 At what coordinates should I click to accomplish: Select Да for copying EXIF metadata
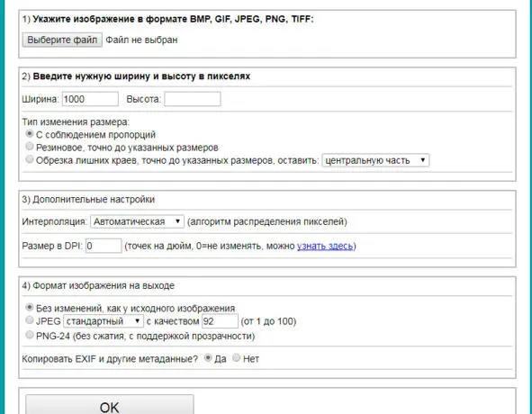tap(208, 357)
